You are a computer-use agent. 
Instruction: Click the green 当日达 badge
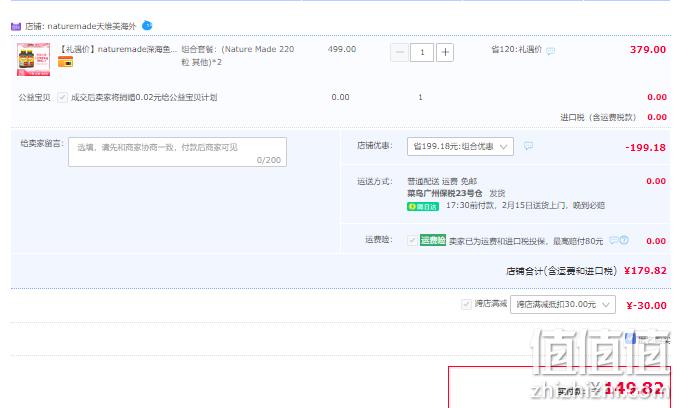(423, 207)
